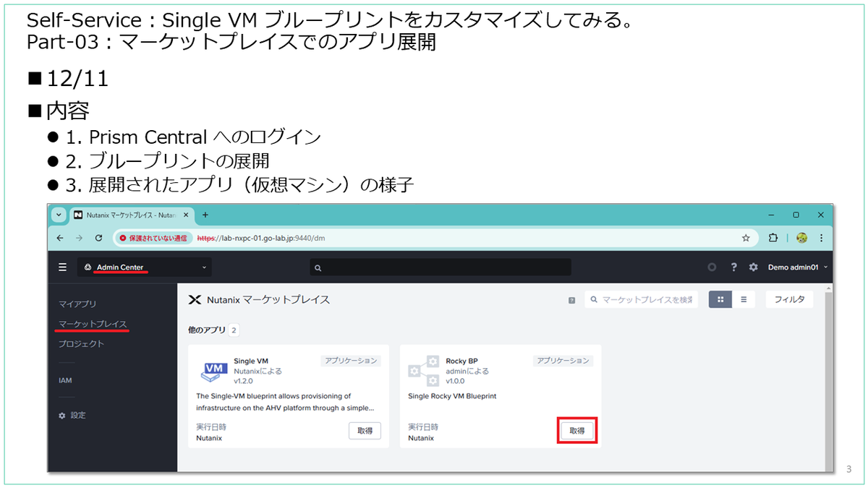Open the browser extensions puzzle icon
868x488 pixels.
coord(773,237)
